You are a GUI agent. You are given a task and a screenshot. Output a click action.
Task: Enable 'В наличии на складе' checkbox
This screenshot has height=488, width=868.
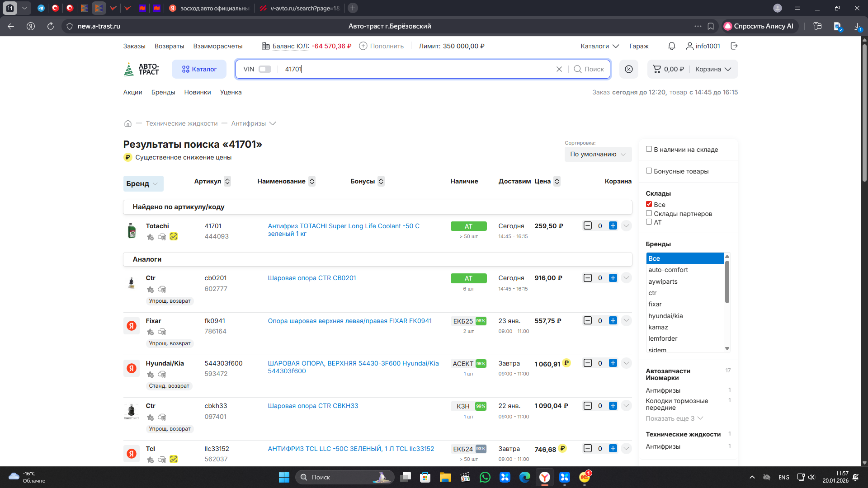point(649,149)
